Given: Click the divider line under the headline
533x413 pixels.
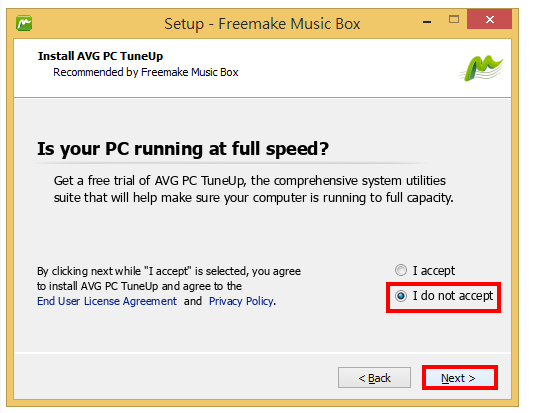Looking at the screenshot, I should [230, 164].
